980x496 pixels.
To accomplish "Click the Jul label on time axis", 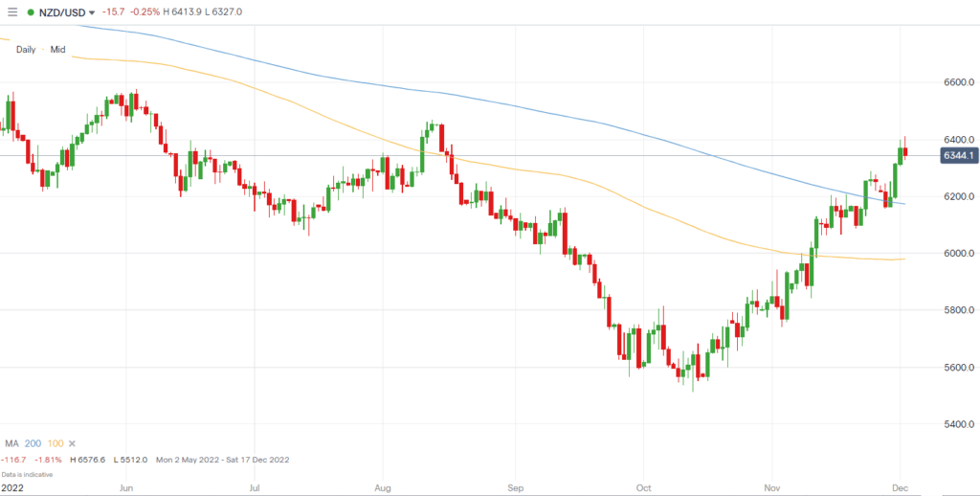I will click(255, 486).
